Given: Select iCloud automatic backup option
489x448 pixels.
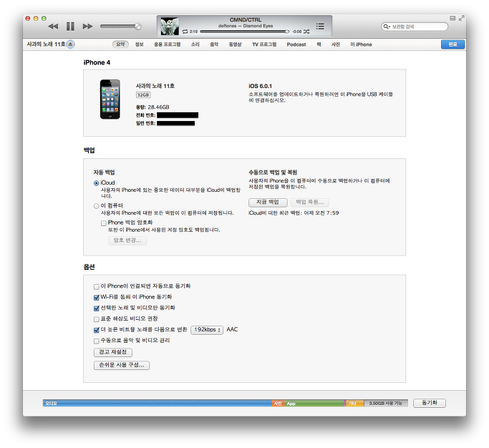Looking at the screenshot, I should pos(97,183).
